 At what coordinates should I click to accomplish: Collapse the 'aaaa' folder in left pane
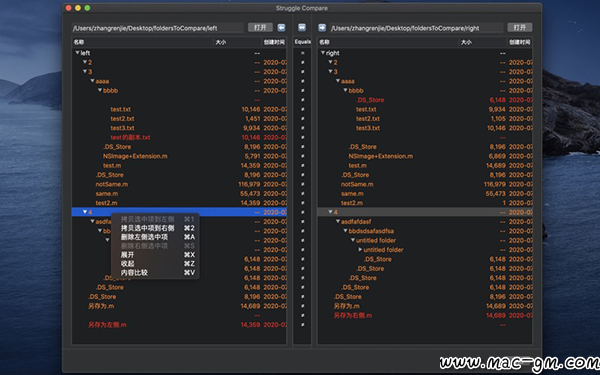(92, 81)
